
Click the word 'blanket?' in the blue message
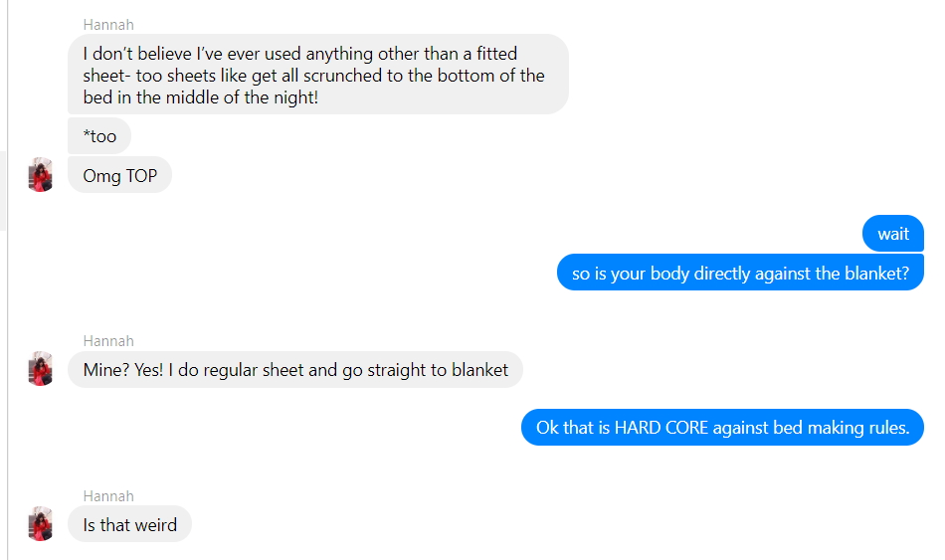click(877, 274)
